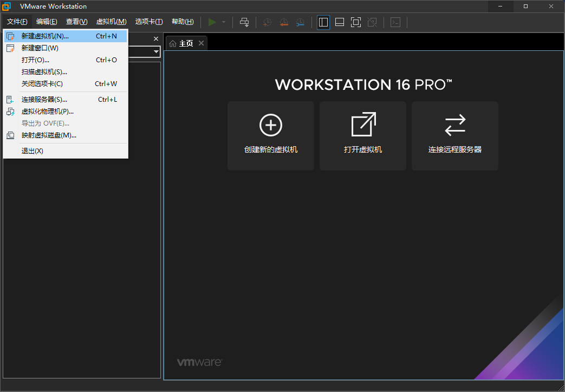Screen dimensions: 565x392
Task: Click the 创建新的虚拟机 tile
Action: click(x=271, y=136)
